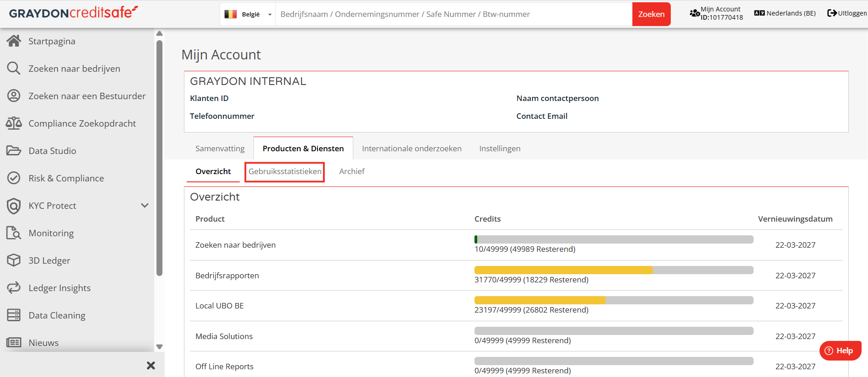This screenshot has width=868, height=377.
Task: Click the Local UBO BE credits progress bar
Action: pyautogui.click(x=614, y=300)
